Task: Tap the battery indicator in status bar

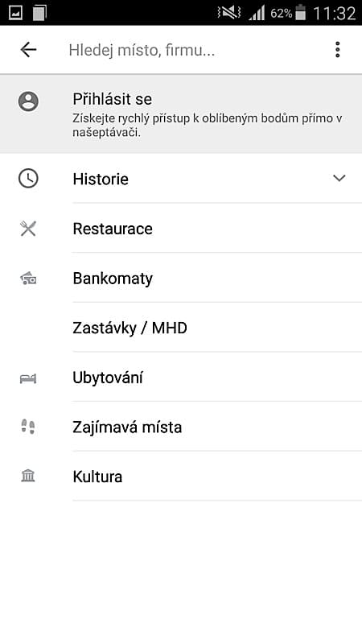Action: click(x=300, y=13)
